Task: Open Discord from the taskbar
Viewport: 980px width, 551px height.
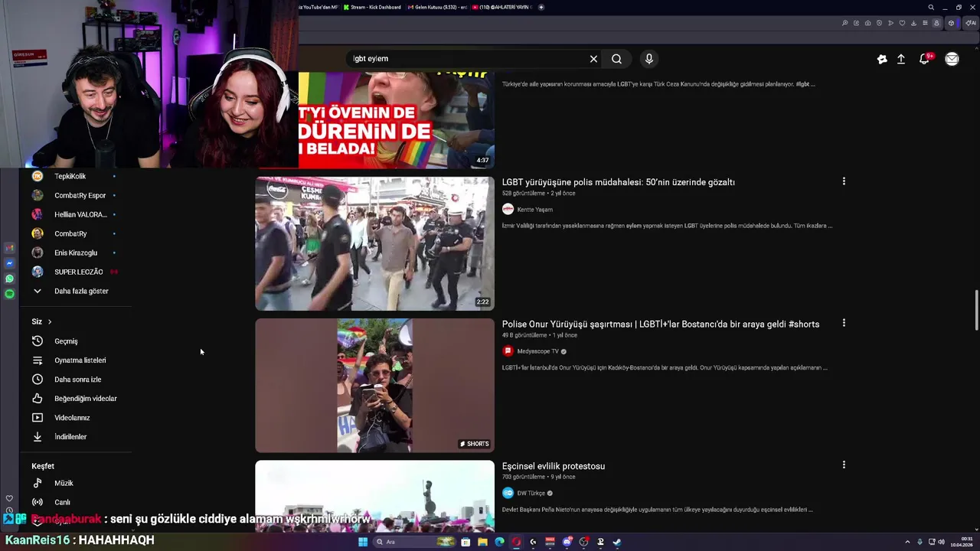Action: (567, 542)
